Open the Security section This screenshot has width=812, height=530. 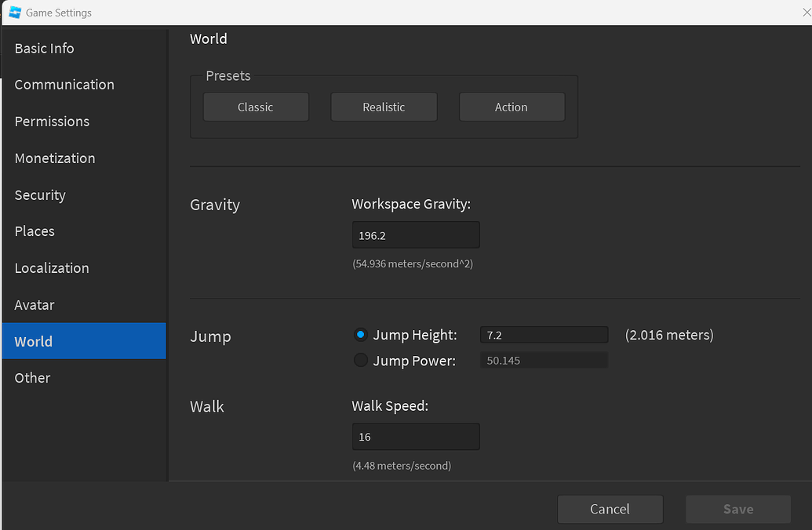(x=39, y=195)
